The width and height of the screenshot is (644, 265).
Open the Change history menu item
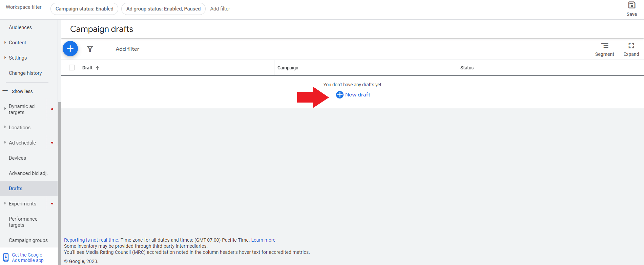[x=25, y=73]
